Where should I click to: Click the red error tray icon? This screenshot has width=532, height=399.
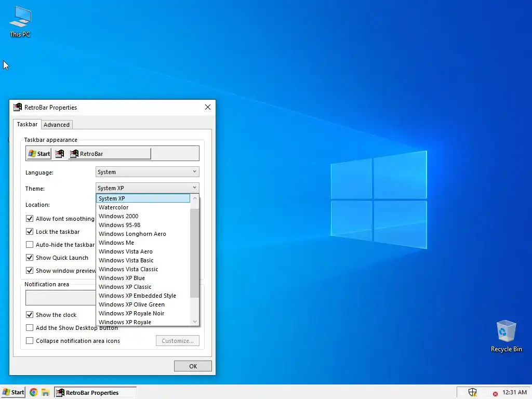click(x=495, y=394)
